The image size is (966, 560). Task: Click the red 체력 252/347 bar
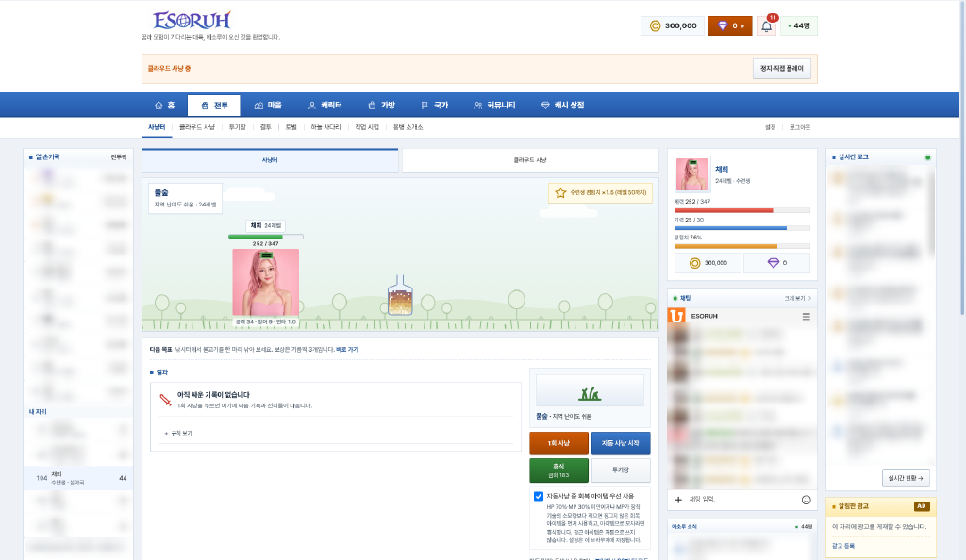741,210
